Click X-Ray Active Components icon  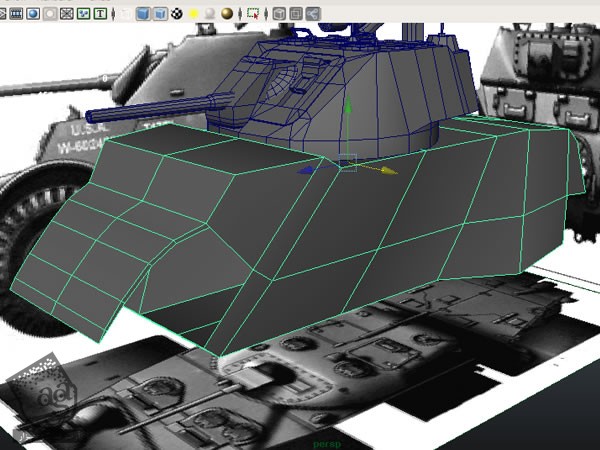coord(296,14)
